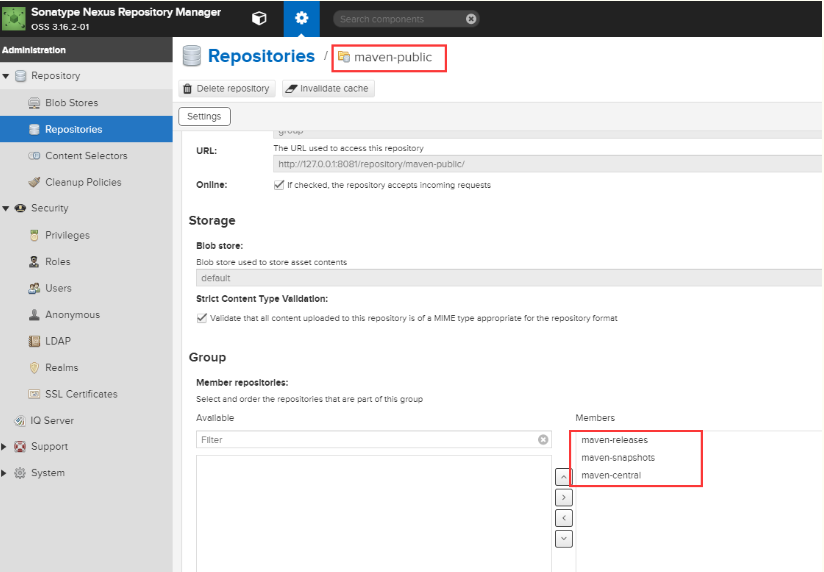Move selected member down with arrow
The width and height of the screenshot is (824, 572).
coord(563,539)
